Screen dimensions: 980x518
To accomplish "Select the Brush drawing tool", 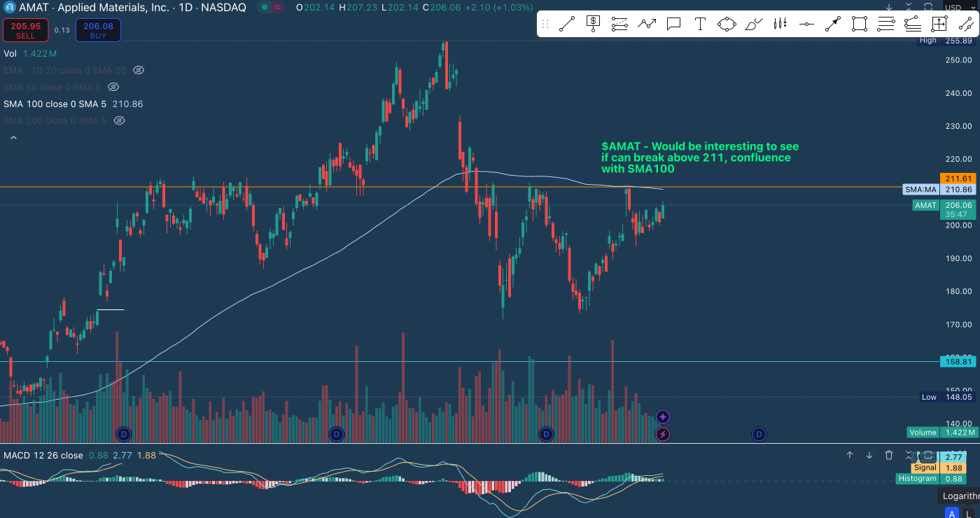I will [753, 24].
